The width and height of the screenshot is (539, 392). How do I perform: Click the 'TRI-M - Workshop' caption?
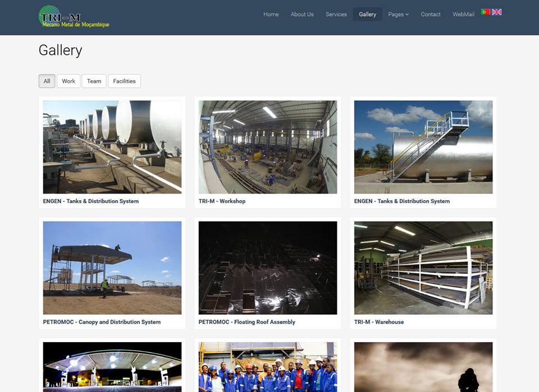[222, 201]
